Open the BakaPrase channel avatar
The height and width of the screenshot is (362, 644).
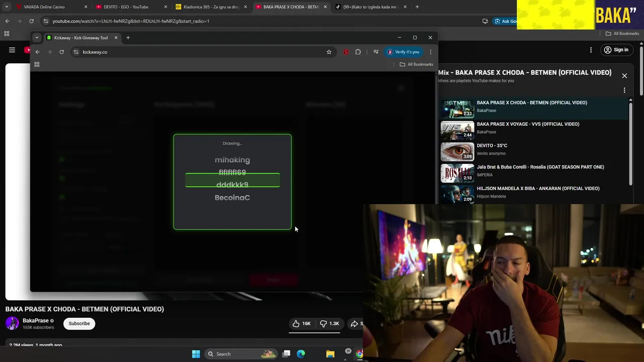(x=12, y=323)
